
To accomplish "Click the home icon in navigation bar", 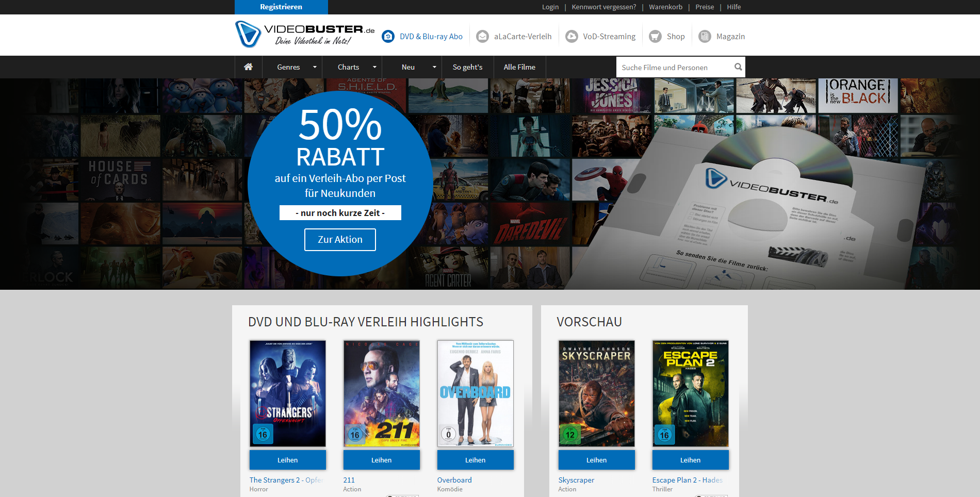I will pyautogui.click(x=248, y=67).
